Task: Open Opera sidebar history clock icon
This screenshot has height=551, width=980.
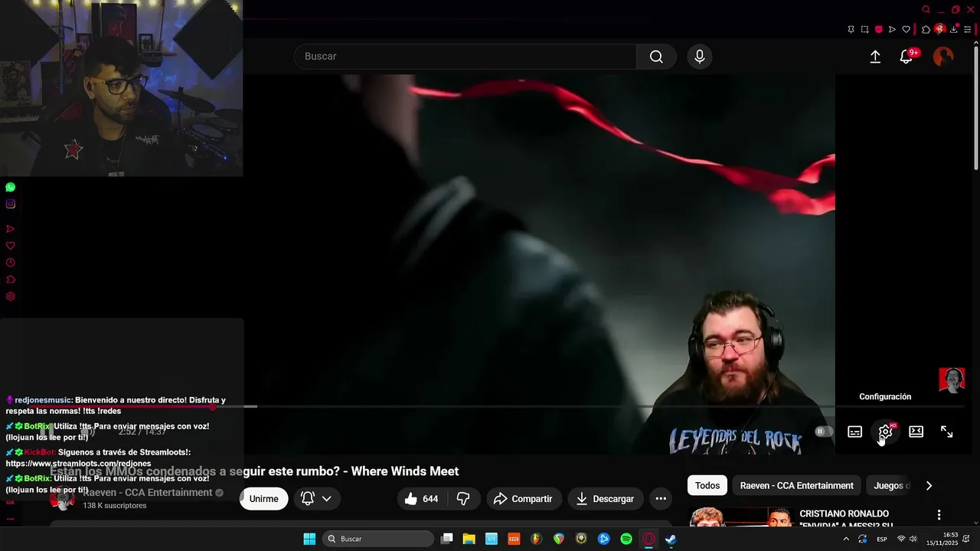Action: point(10,262)
